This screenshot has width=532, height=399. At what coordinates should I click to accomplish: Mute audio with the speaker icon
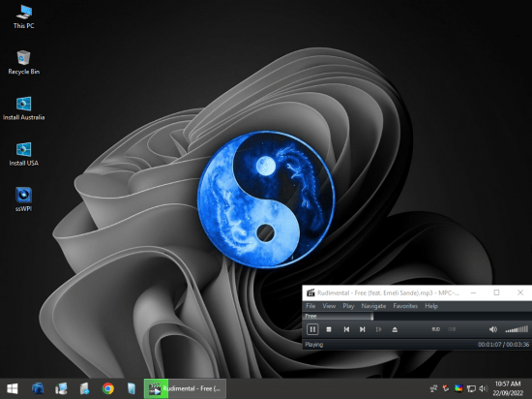(x=493, y=329)
